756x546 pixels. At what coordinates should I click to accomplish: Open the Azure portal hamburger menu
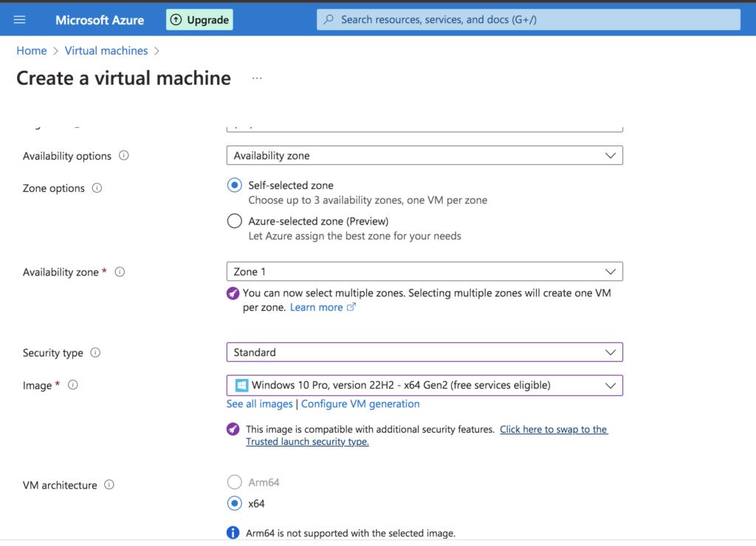tap(19, 20)
